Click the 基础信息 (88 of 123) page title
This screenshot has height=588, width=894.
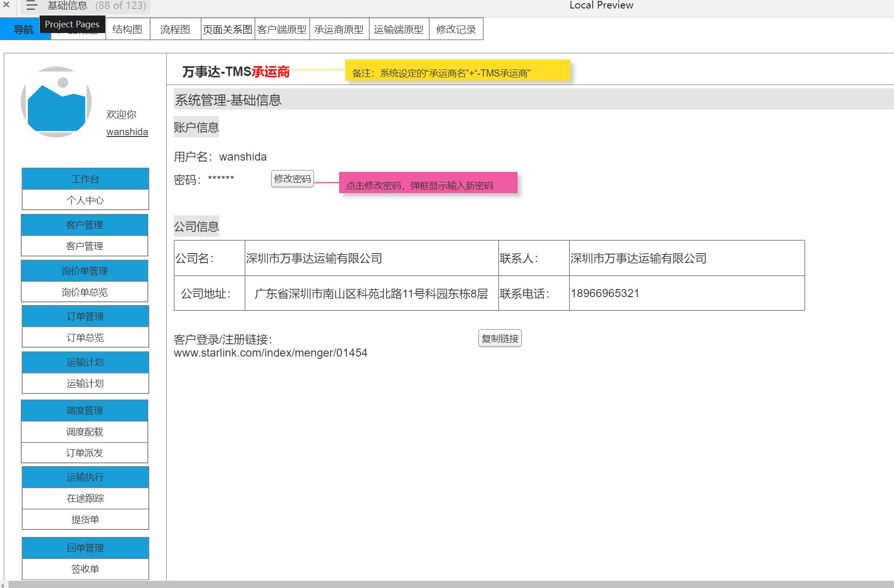pos(97,6)
